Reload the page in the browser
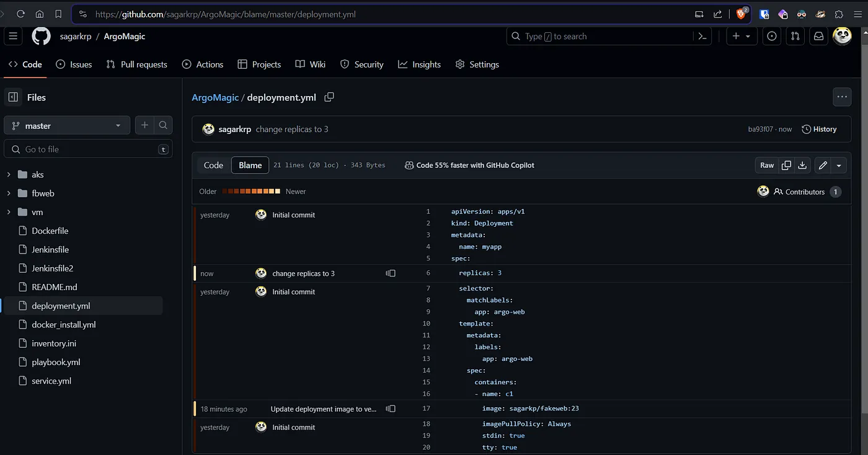The image size is (868, 455). pyautogui.click(x=20, y=14)
